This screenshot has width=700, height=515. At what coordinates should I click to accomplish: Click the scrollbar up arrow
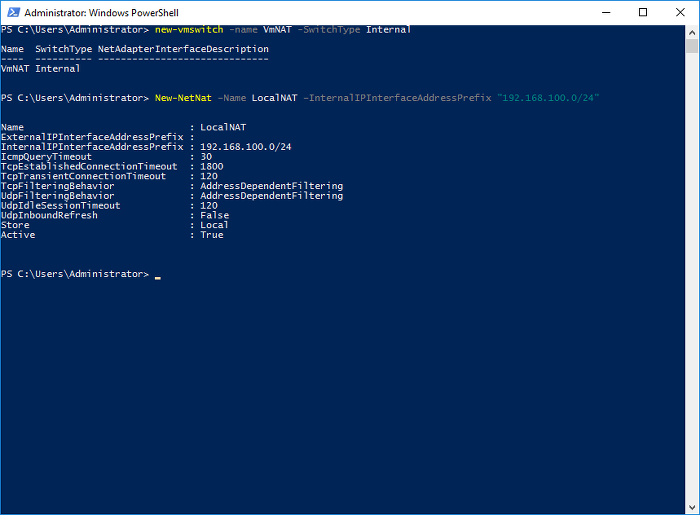(692, 32)
